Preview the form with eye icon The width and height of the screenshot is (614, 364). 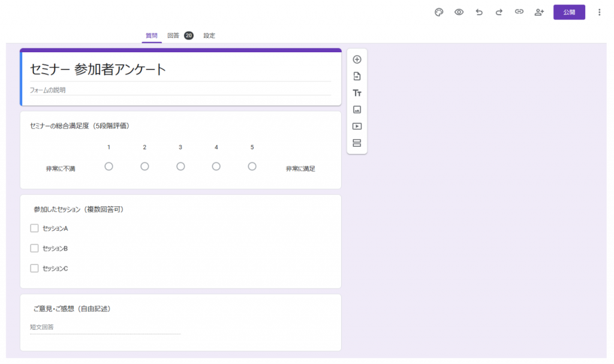point(459,12)
